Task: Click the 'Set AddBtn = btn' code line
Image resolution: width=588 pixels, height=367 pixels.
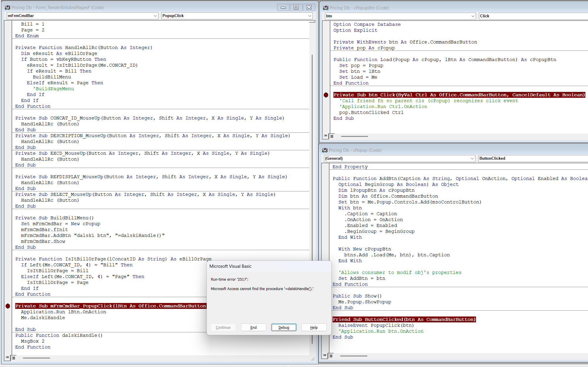Action: pyautogui.click(x=362, y=278)
